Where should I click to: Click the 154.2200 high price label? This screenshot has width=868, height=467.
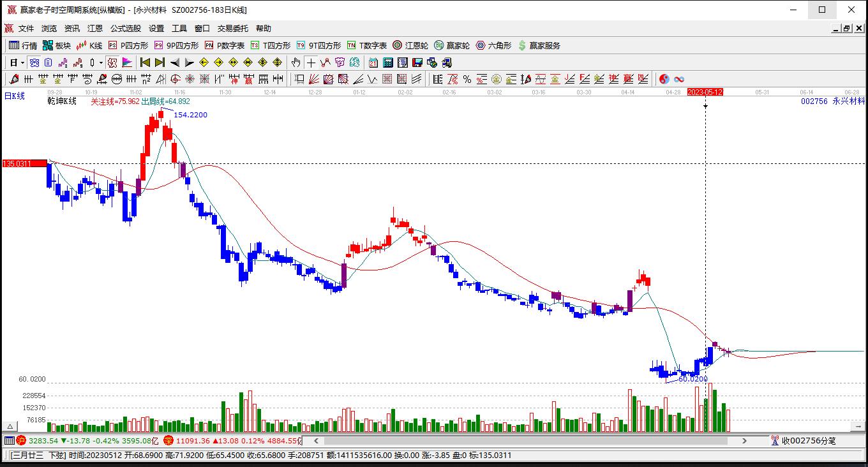pos(190,115)
